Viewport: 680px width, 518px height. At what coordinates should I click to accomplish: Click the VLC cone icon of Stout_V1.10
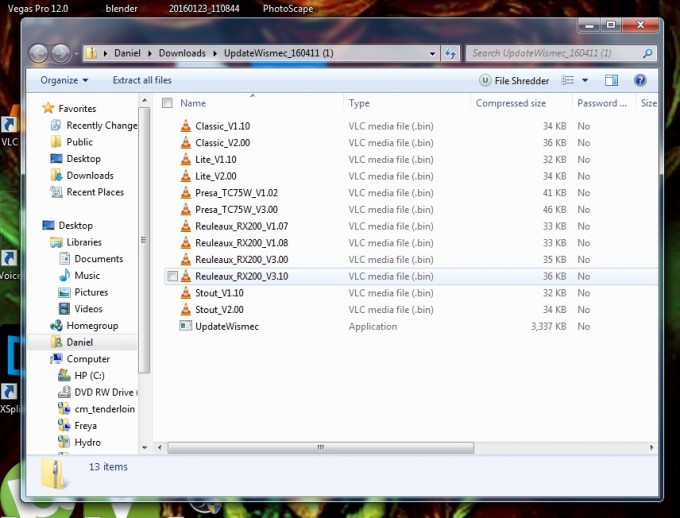186,293
